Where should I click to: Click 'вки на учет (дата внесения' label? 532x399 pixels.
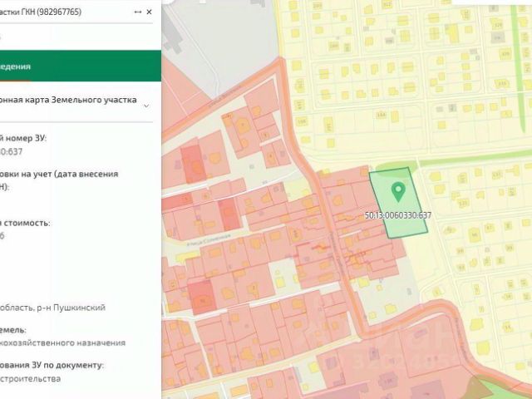[59, 174]
